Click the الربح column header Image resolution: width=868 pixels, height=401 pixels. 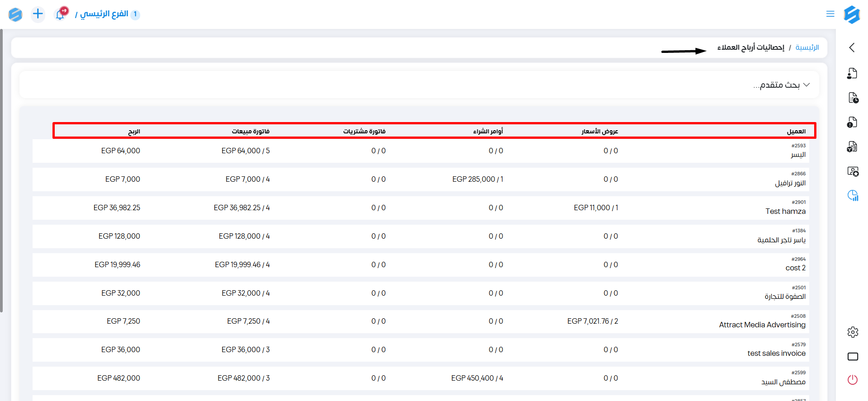134,132
